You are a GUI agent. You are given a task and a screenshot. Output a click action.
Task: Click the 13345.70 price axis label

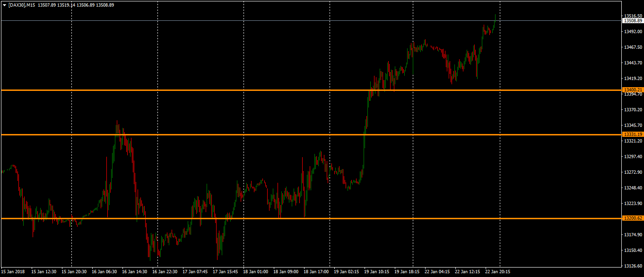click(x=633, y=125)
